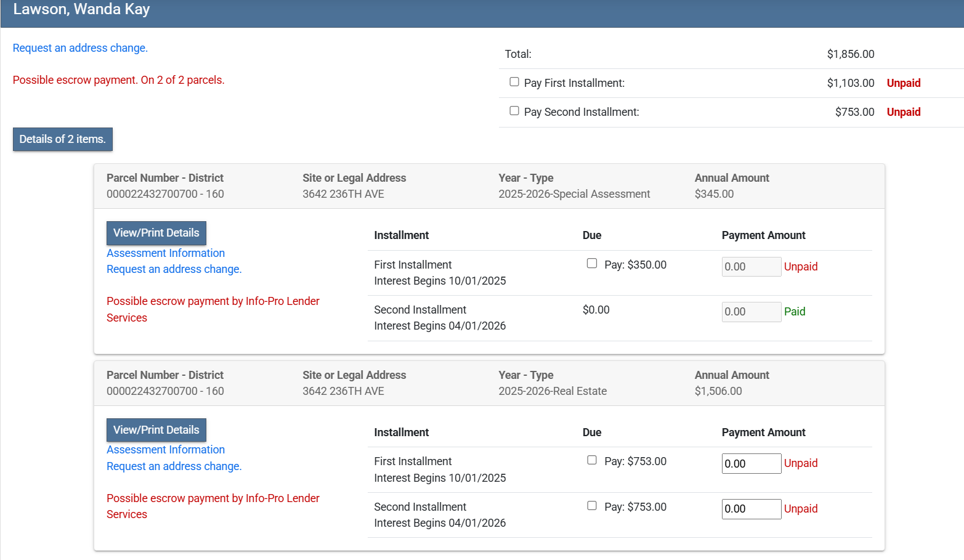Click the Lawson, Wanda Kay header name
Viewport: 964px width, 560px height.
[x=81, y=10]
